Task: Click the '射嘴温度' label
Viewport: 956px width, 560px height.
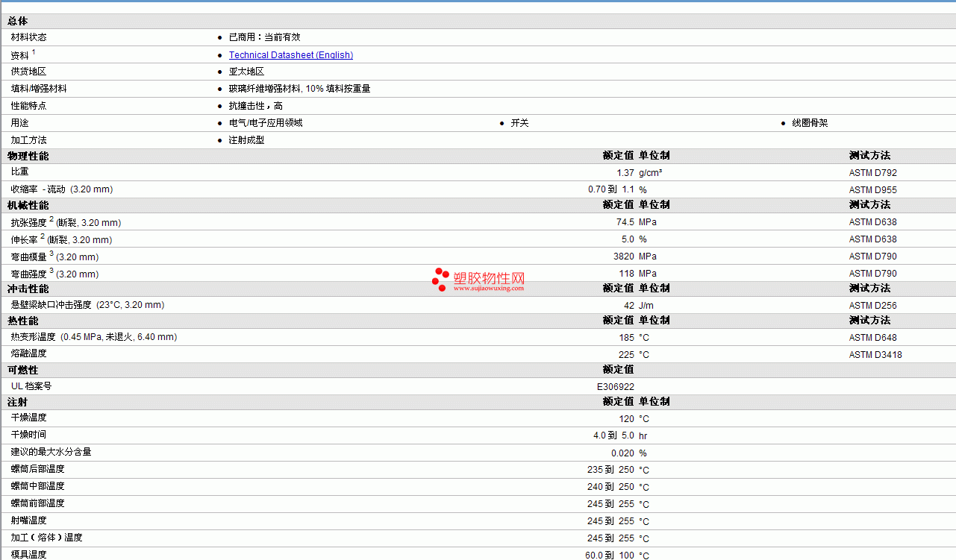Action: coord(29,521)
